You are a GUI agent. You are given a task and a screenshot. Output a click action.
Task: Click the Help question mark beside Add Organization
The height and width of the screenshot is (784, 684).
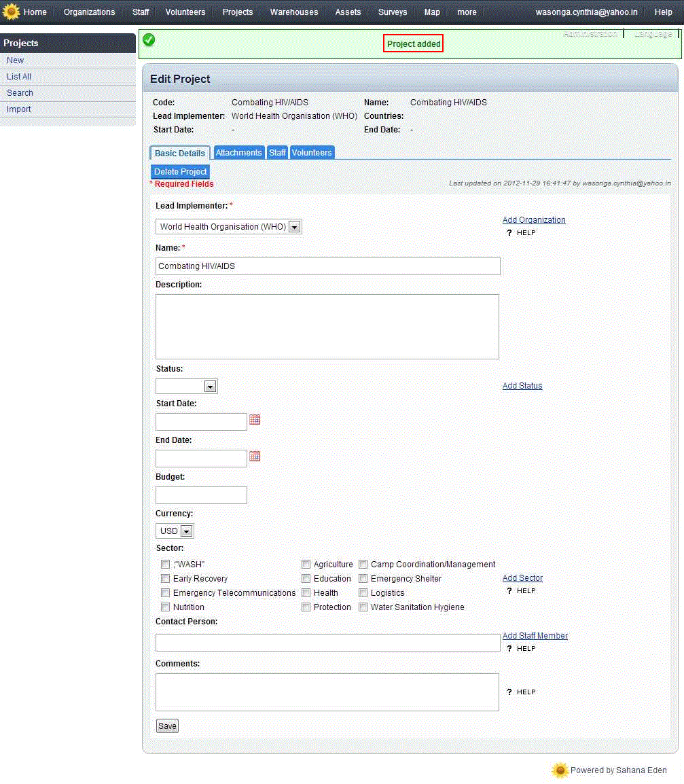(509, 233)
